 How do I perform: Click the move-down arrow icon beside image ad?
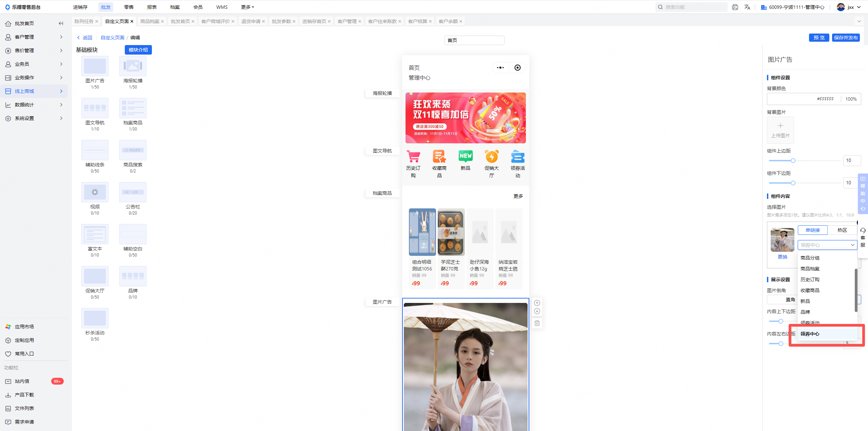point(537,311)
